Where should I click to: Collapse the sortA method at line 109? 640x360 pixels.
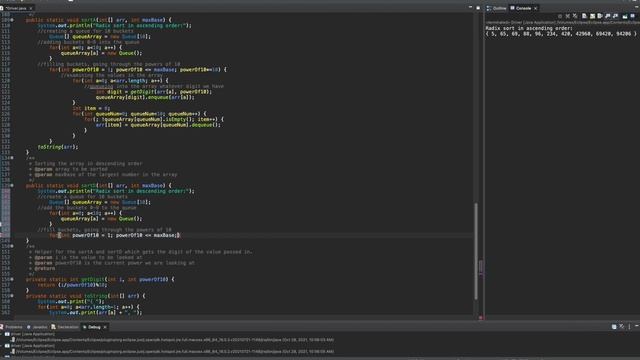(12, 20)
